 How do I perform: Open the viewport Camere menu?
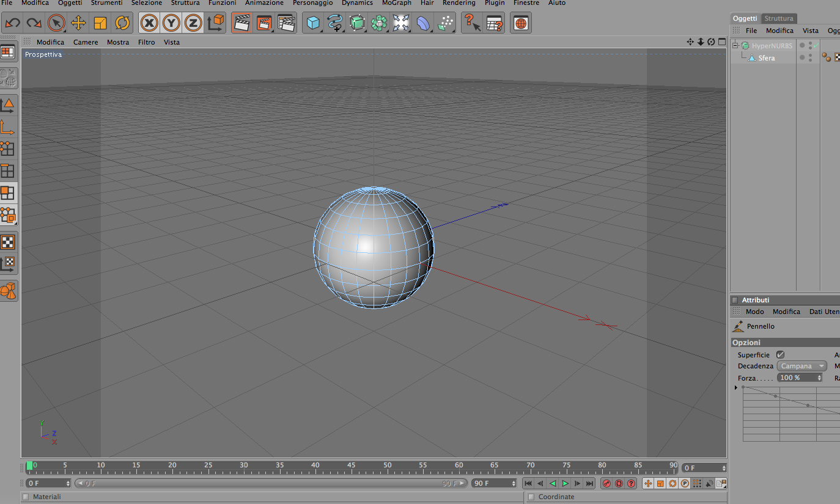coord(86,42)
